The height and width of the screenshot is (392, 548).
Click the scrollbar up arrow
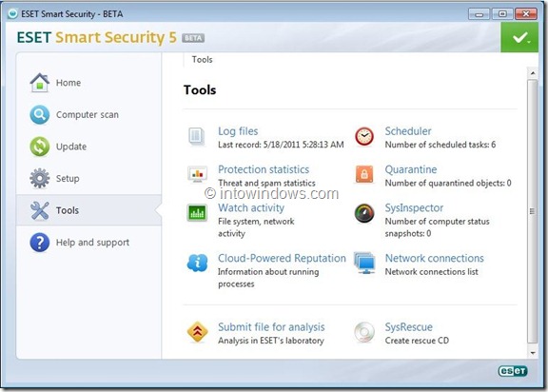(533, 73)
